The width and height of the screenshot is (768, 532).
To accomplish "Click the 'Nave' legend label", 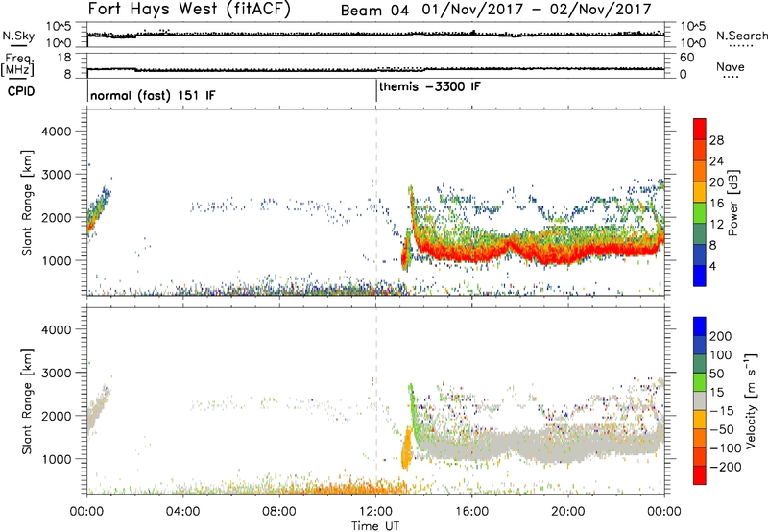I will coord(731,66).
